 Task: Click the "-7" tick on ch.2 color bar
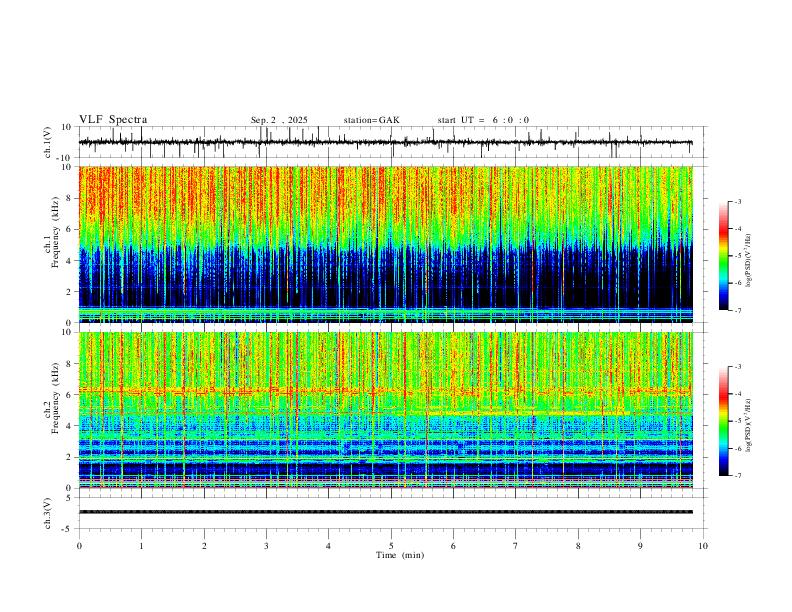click(x=738, y=476)
